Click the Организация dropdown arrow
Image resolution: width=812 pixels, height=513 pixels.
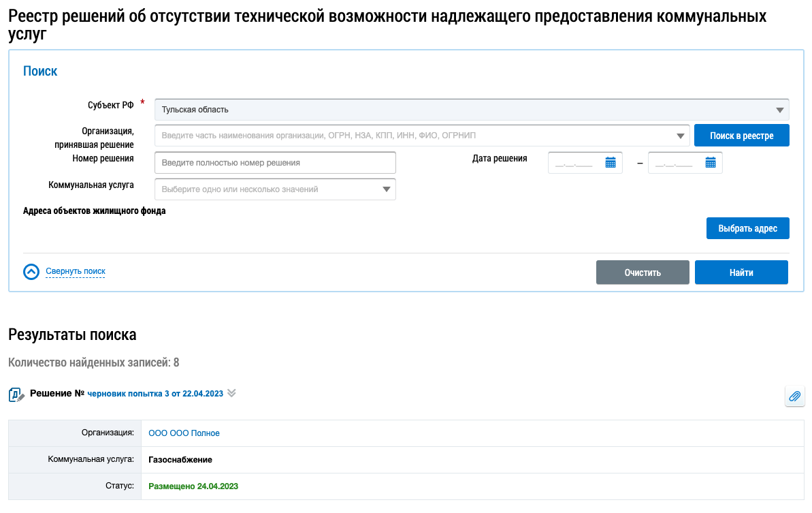[681, 136]
